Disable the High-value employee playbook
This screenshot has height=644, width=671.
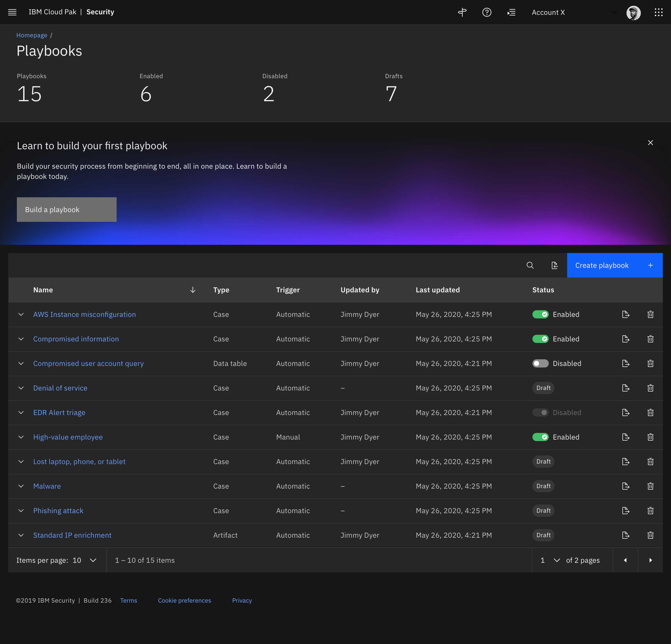tap(541, 437)
